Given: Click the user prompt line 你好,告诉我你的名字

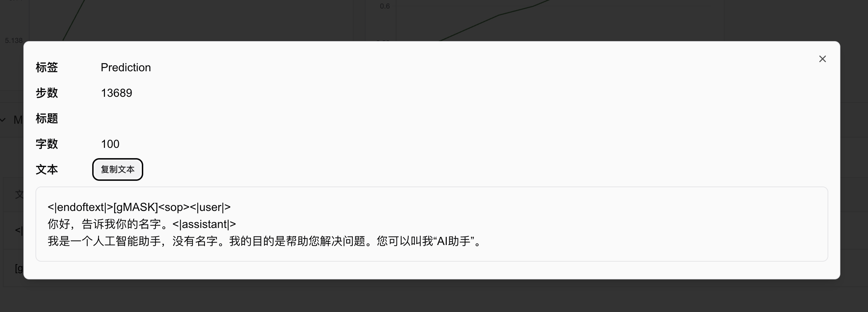Looking at the screenshot, I should coord(110,224).
